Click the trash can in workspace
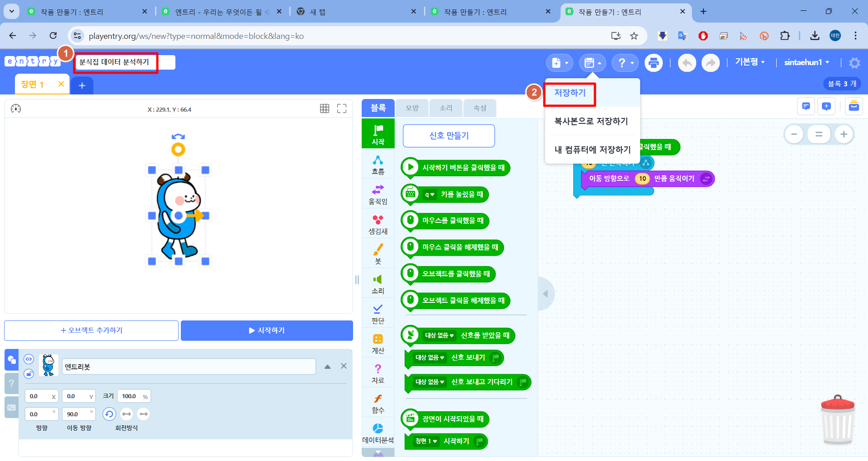This screenshot has width=868, height=461. coord(838,420)
